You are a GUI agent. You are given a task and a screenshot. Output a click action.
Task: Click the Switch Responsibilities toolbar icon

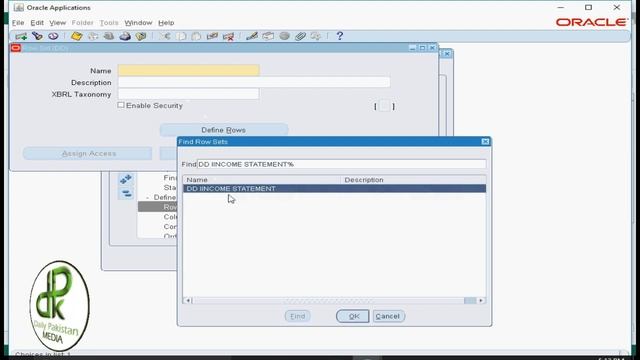(109, 36)
